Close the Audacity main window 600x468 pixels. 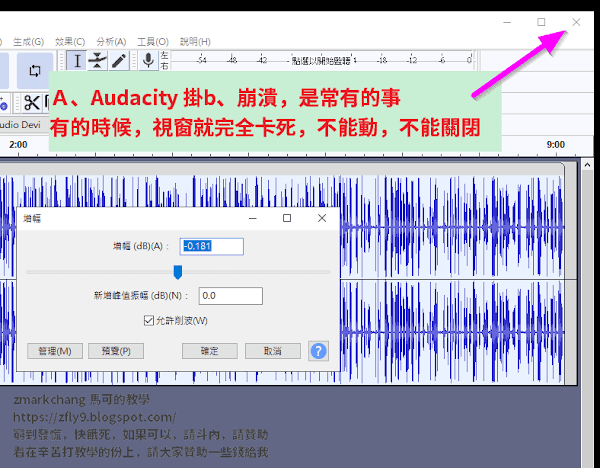(576, 22)
